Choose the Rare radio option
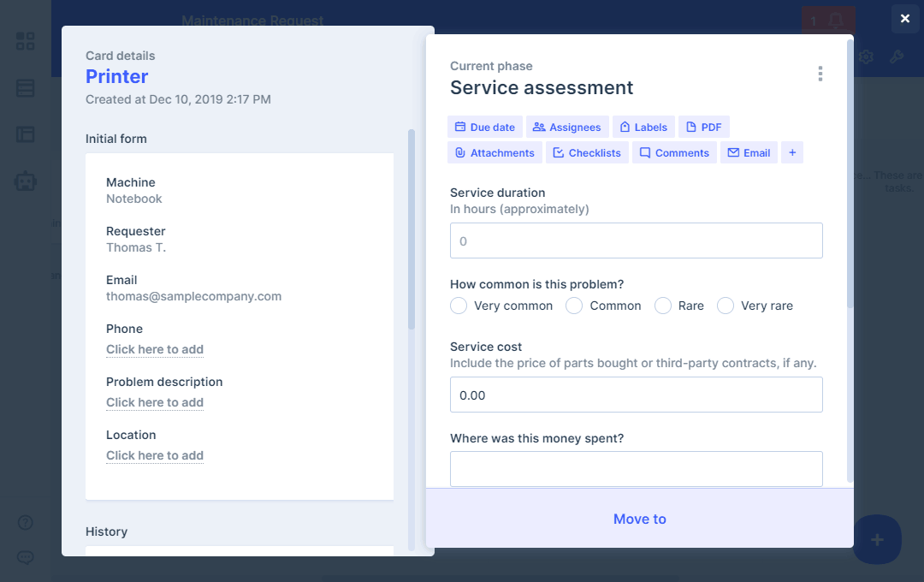The width and height of the screenshot is (924, 582). [x=663, y=306]
